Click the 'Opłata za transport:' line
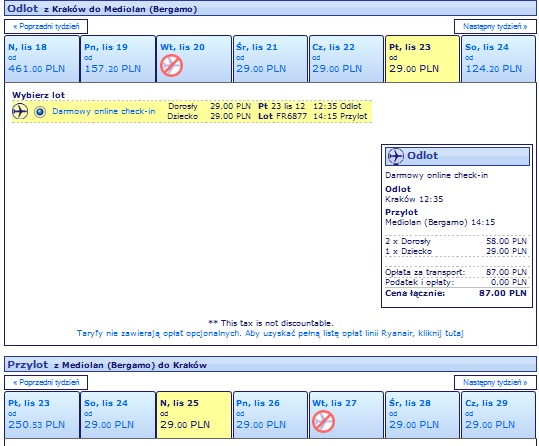This screenshot has height=446, width=539. click(x=456, y=272)
